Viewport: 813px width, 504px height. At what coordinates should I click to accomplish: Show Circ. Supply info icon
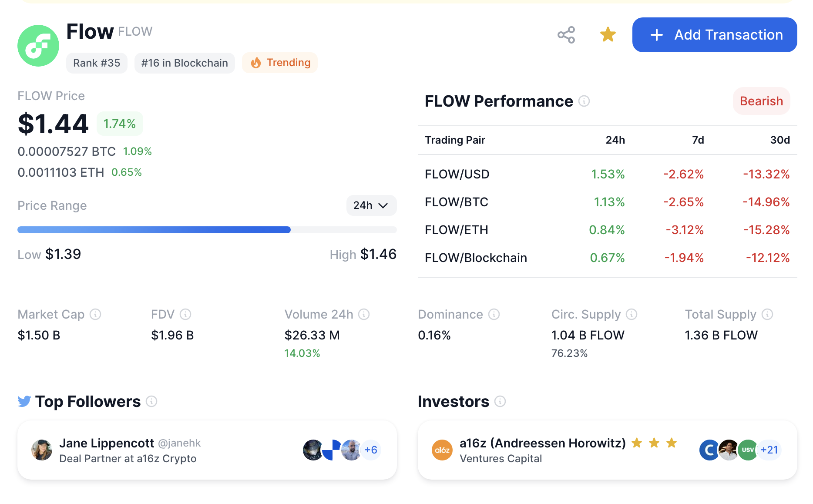[632, 314]
